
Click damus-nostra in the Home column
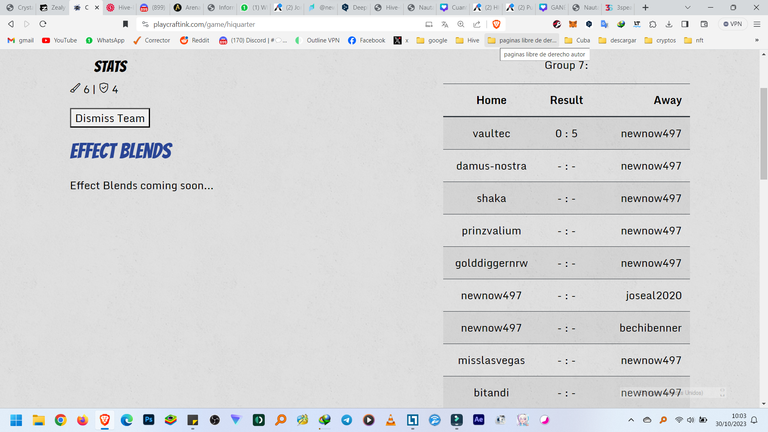(x=491, y=166)
